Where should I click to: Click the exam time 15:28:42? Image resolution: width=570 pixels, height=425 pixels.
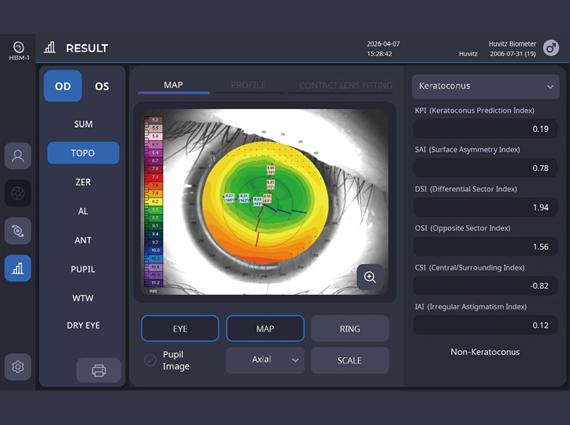click(x=380, y=54)
